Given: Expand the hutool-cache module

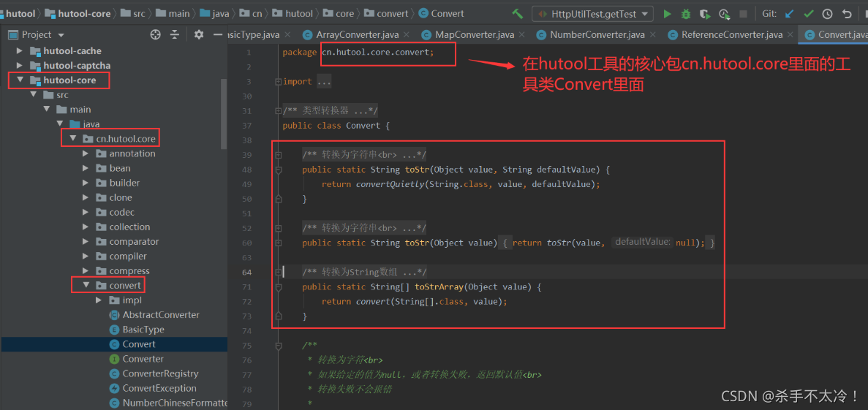Looking at the screenshot, I should [x=20, y=51].
